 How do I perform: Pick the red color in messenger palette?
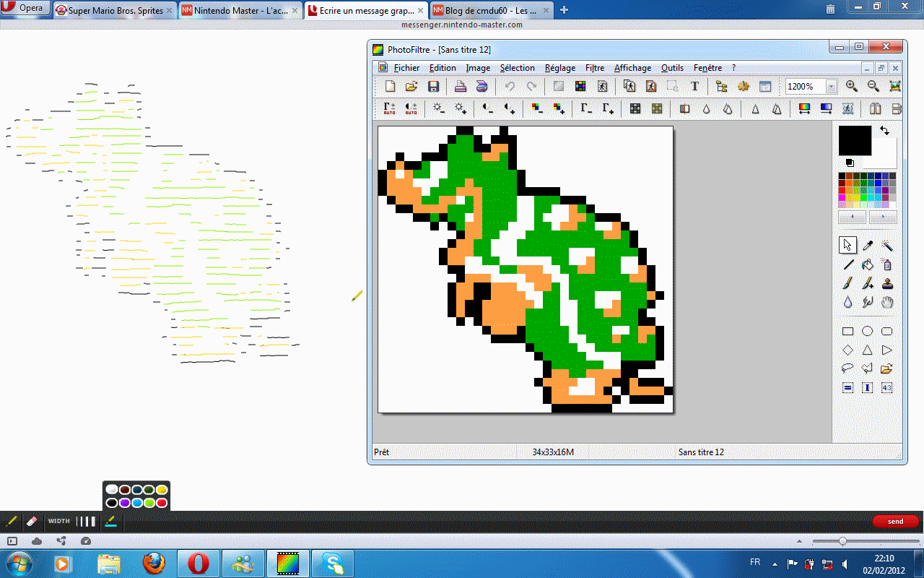tap(162, 503)
